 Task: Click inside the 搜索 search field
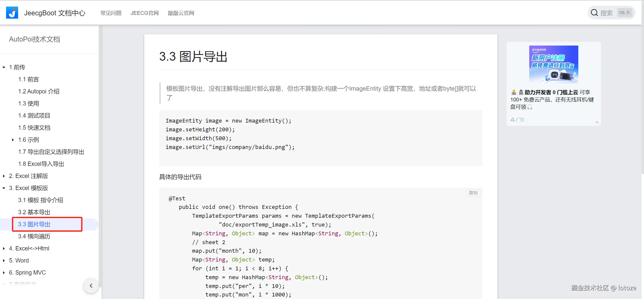607,13
